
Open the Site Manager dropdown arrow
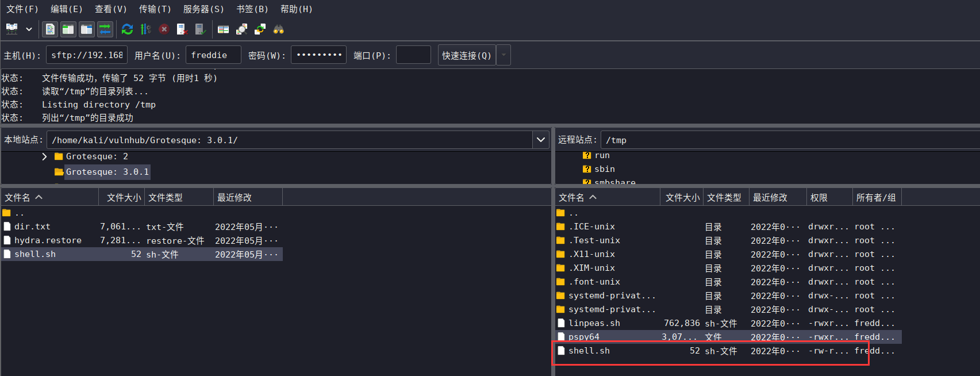click(x=29, y=29)
